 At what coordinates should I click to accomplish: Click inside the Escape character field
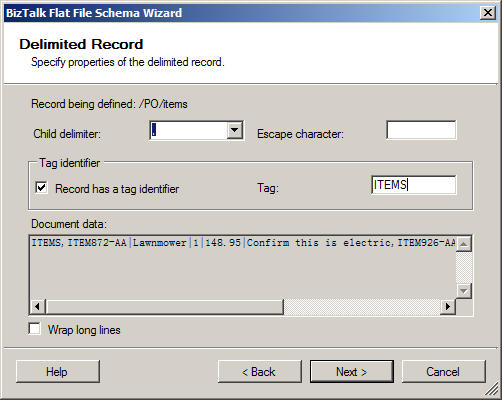[x=421, y=130]
